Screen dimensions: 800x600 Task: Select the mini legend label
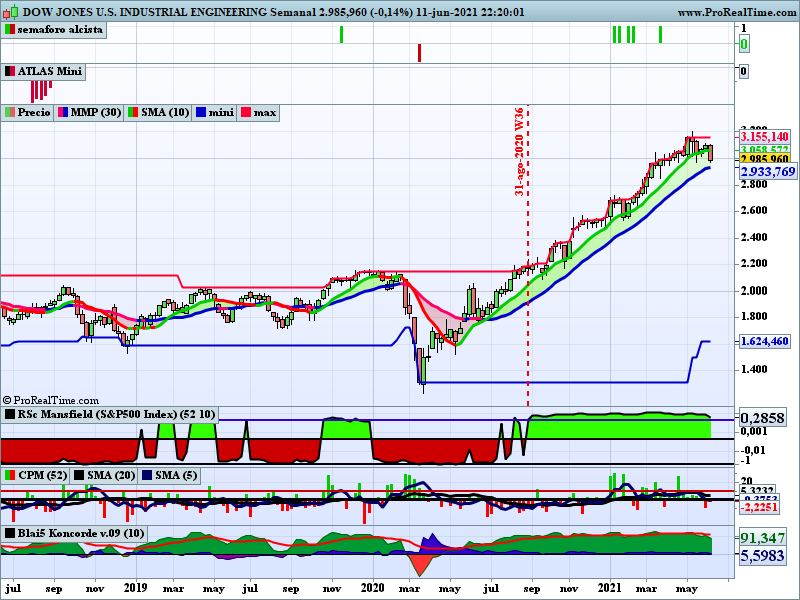coord(221,113)
